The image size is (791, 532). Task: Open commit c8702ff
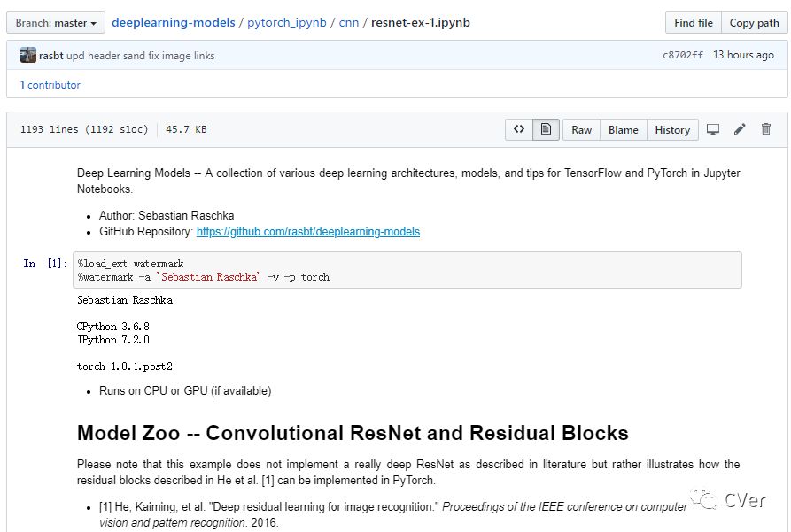click(683, 55)
